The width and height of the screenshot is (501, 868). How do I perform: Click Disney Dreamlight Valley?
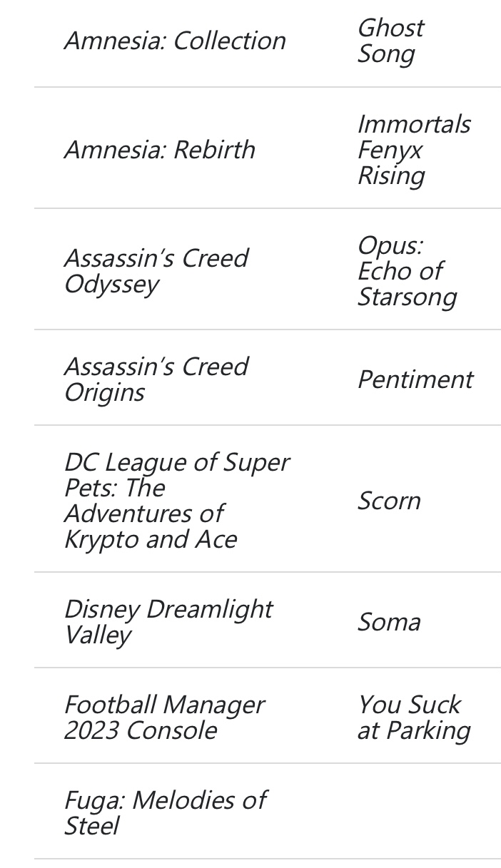(x=168, y=621)
